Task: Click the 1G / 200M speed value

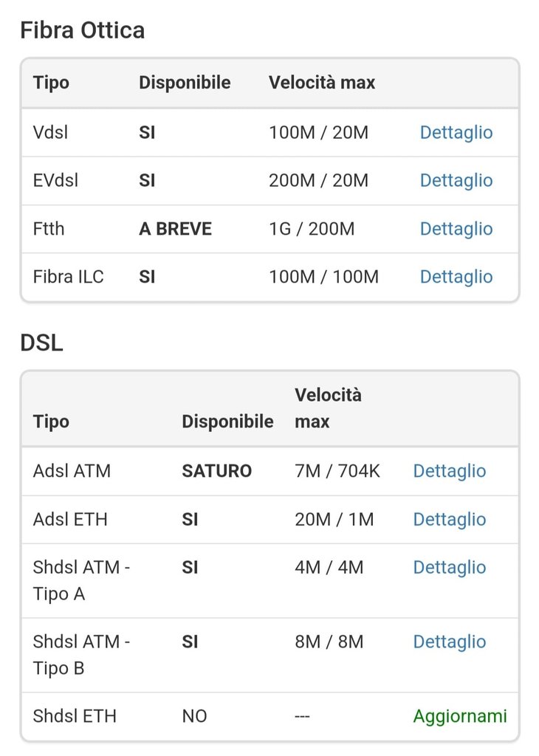Action: (x=311, y=229)
